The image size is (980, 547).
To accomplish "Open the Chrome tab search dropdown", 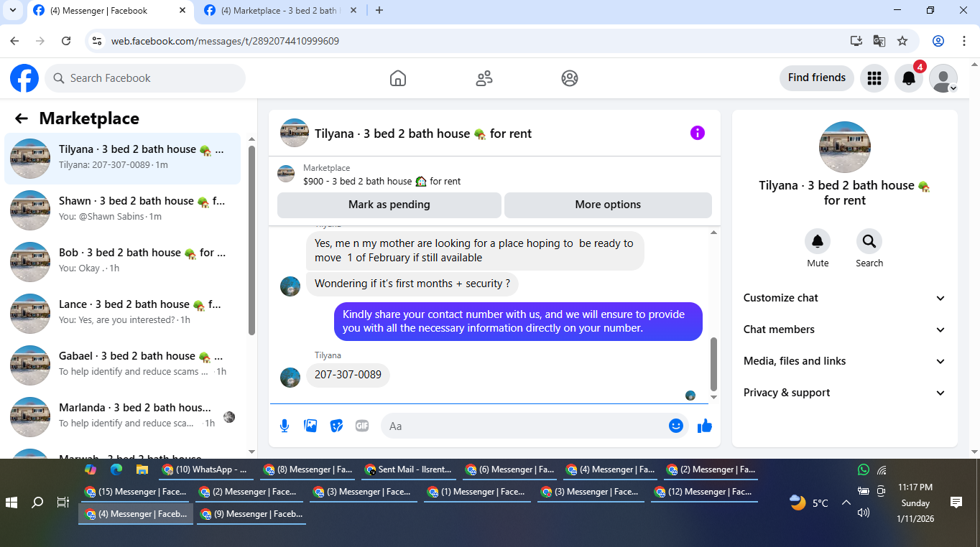I will pos(12,10).
